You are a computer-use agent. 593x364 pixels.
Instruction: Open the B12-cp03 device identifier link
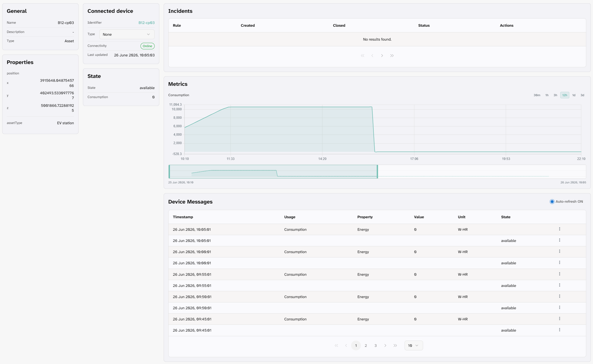[146, 23]
